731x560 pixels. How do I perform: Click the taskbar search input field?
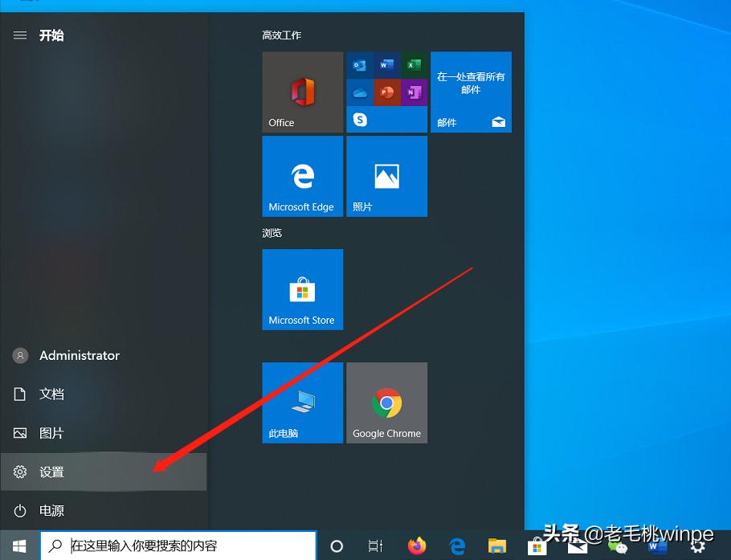coord(177,546)
